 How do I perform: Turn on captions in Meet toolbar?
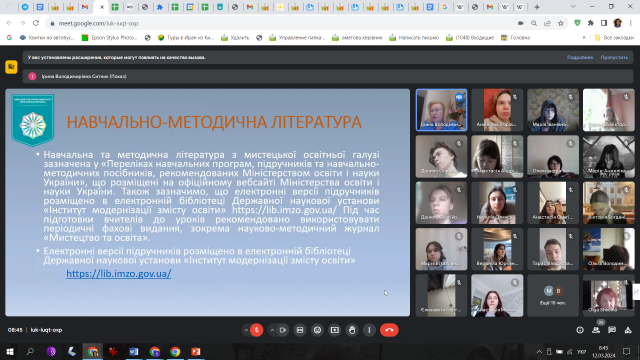pos(300,330)
